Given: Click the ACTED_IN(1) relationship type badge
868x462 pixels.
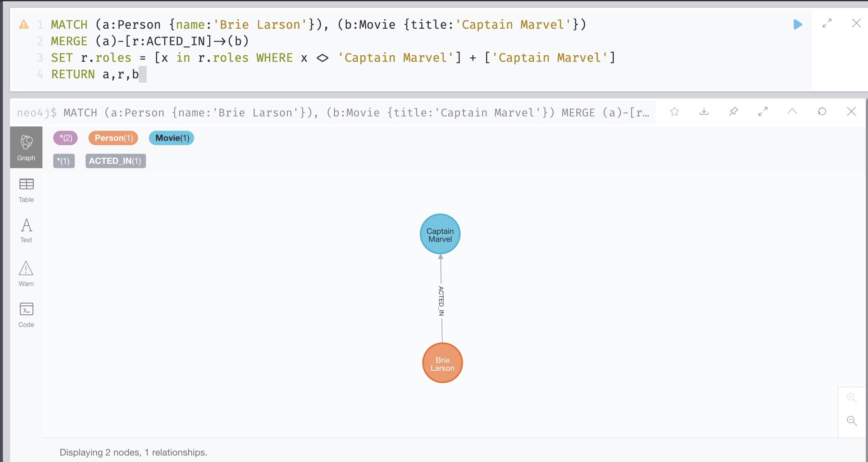Looking at the screenshot, I should [x=115, y=161].
